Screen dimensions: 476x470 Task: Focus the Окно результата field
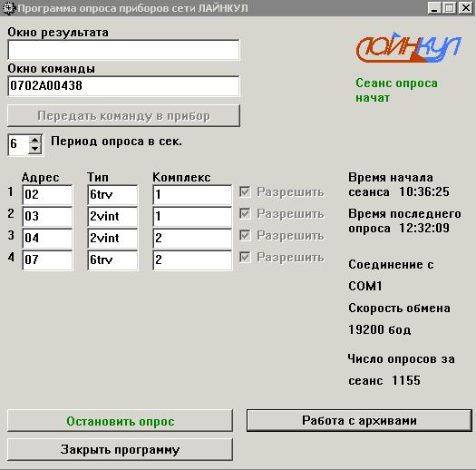click(x=123, y=50)
